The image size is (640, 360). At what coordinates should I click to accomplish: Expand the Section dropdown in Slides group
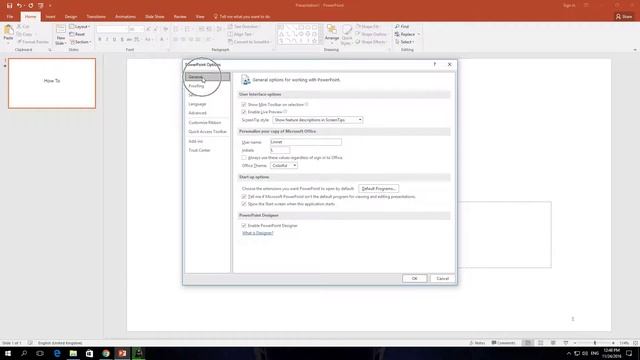[80, 42]
